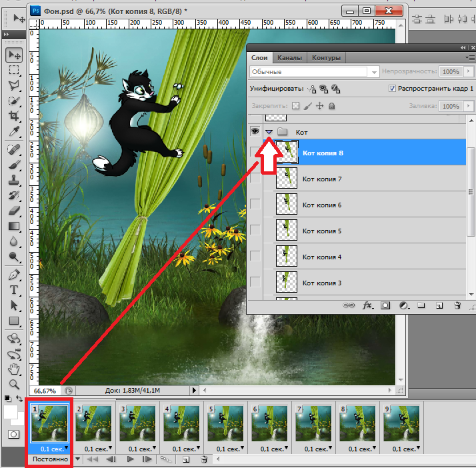Select the Quick Selection tool

[14, 101]
